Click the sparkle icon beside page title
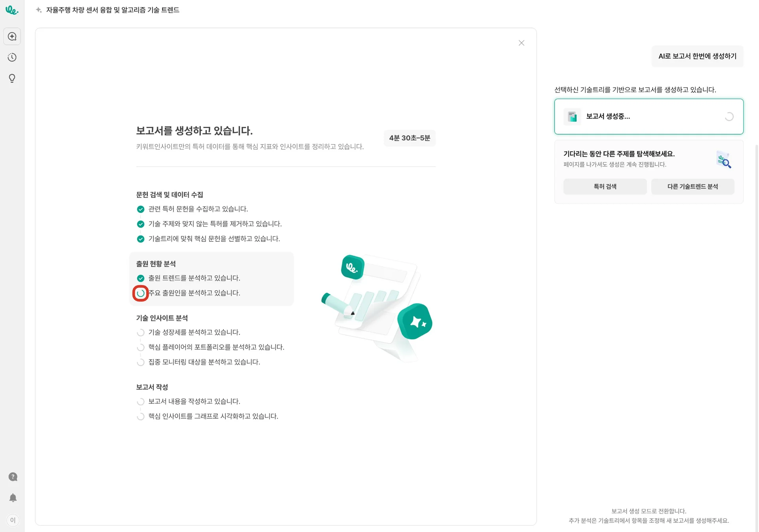The width and height of the screenshot is (759, 532). (x=39, y=10)
